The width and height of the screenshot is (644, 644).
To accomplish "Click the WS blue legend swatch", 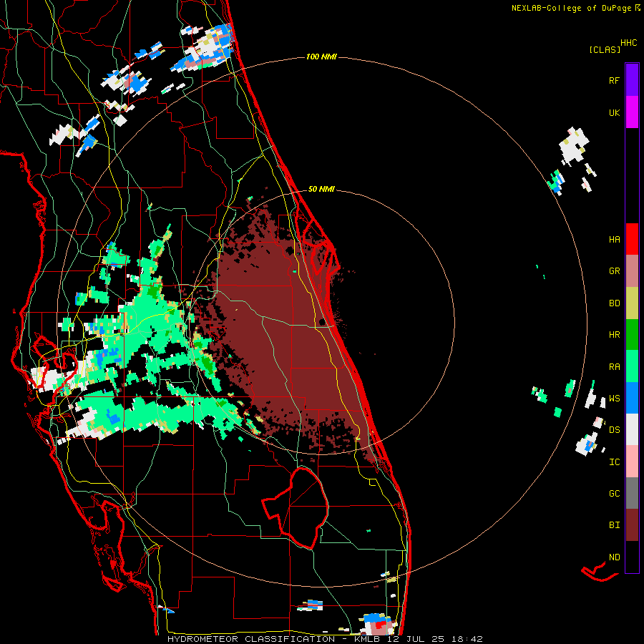I will click(632, 398).
